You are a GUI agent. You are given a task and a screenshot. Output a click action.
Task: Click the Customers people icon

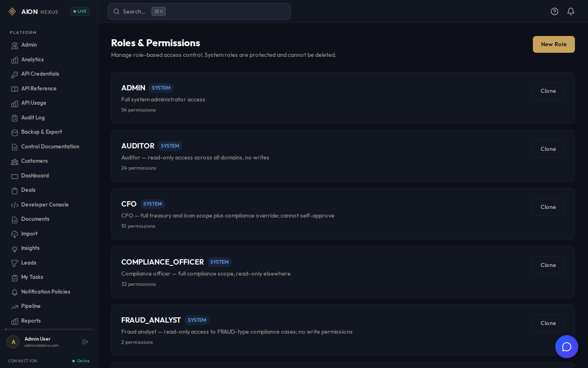tap(15, 162)
